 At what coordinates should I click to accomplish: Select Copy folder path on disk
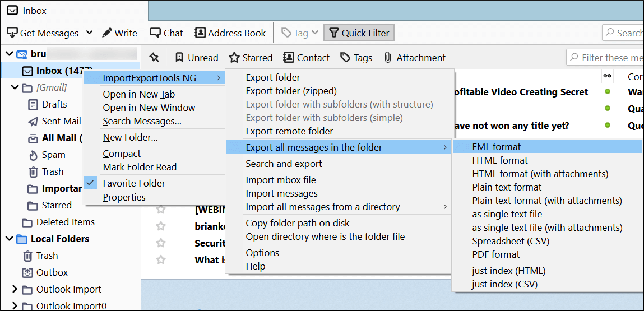coord(298,223)
